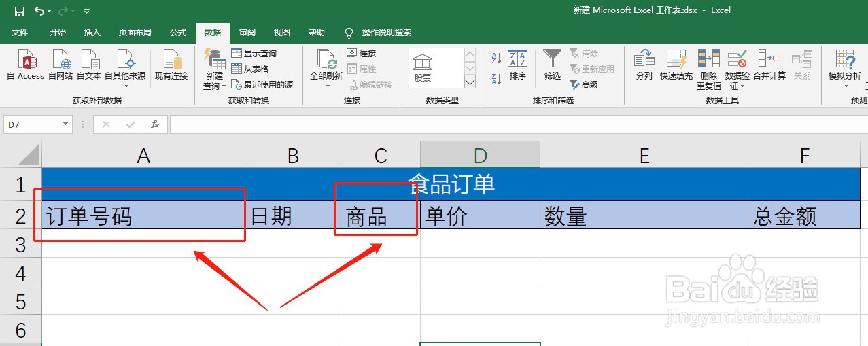
Task: Switch to the 页面布局 ribbon tab
Action: tap(135, 33)
